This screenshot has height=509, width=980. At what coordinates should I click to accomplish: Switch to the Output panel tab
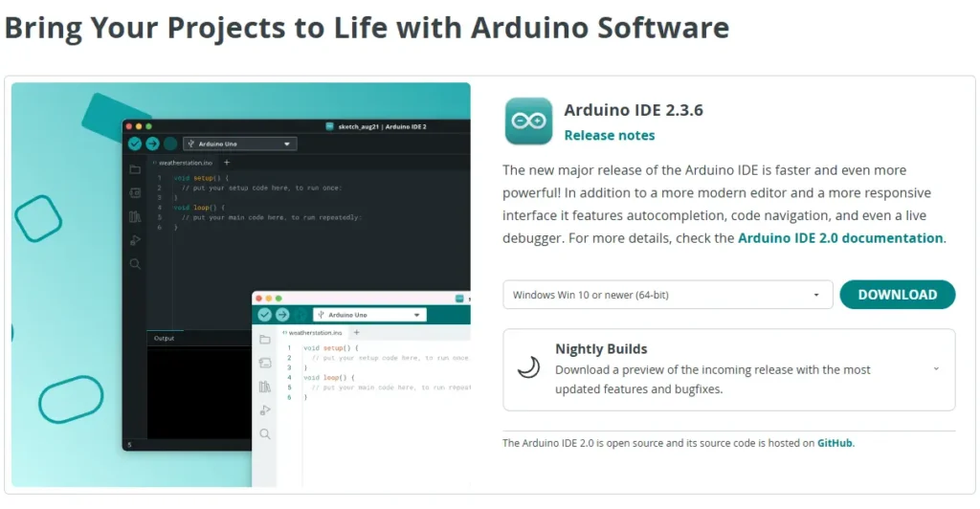[x=165, y=338]
